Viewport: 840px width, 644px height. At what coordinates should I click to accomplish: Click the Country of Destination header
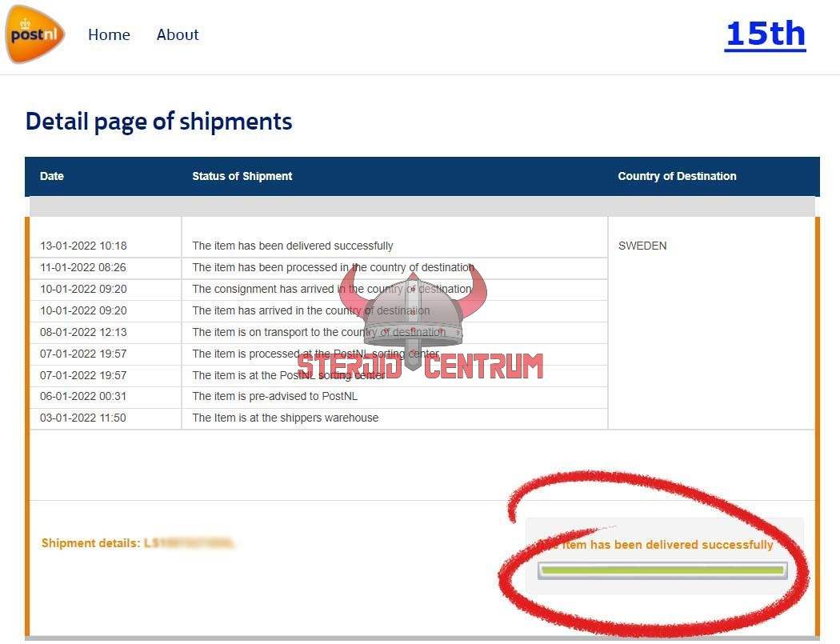click(677, 176)
